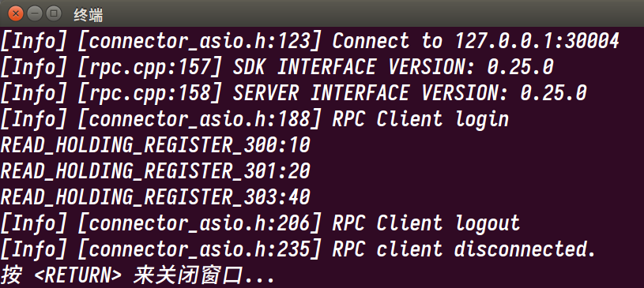Click the [connector_asio.h:235] source tag
The image size is (644, 288).
[x=199, y=250]
